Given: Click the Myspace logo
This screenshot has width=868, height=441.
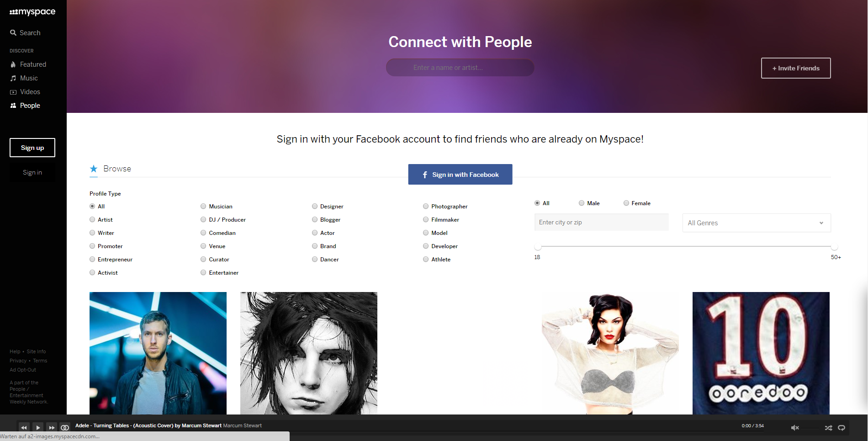Looking at the screenshot, I should tap(32, 12).
